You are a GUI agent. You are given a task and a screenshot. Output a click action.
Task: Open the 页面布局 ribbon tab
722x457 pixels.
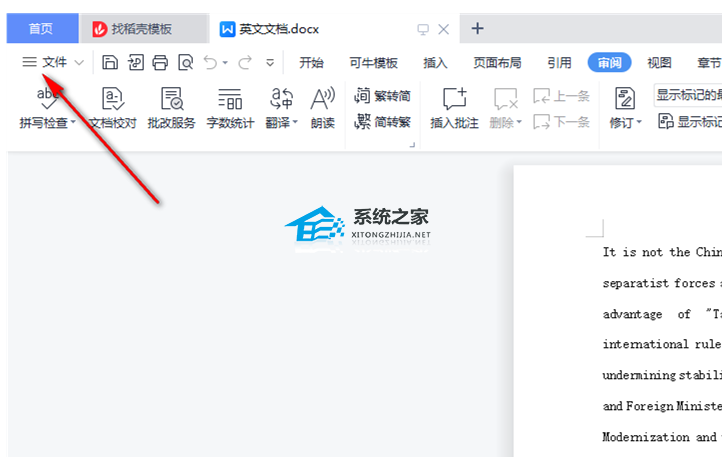pyautogui.click(x=497, y=62)
